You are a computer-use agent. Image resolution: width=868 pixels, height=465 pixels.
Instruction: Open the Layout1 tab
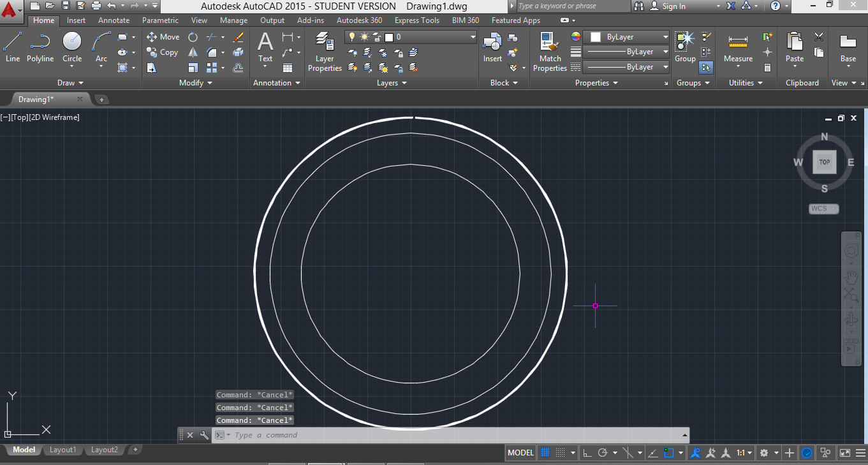click(x=63, y=450)
